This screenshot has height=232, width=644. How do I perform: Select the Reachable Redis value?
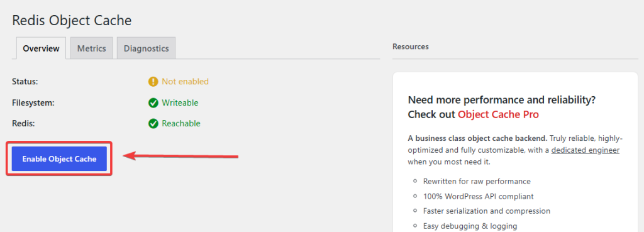[x=181, y=124]
